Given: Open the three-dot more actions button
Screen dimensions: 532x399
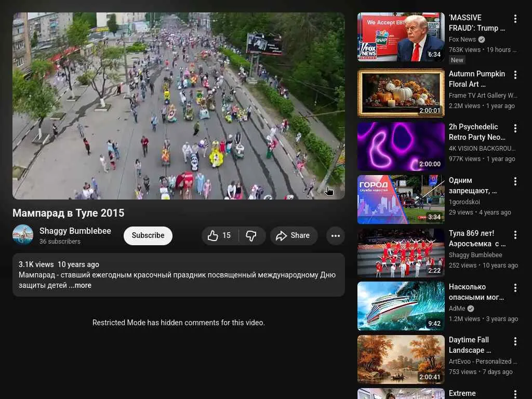Looking at the screenshot, I should [x=336, y=235].
